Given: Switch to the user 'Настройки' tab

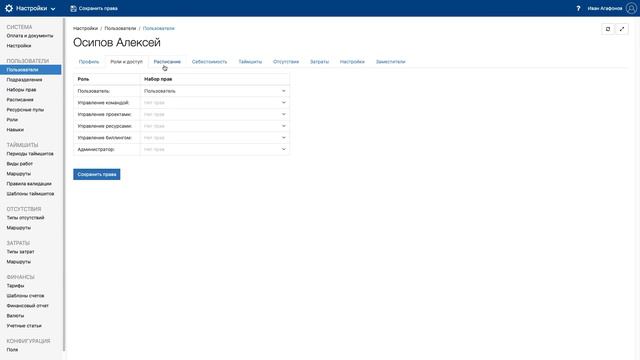Looking at the screenshot, I should (352, 62).
